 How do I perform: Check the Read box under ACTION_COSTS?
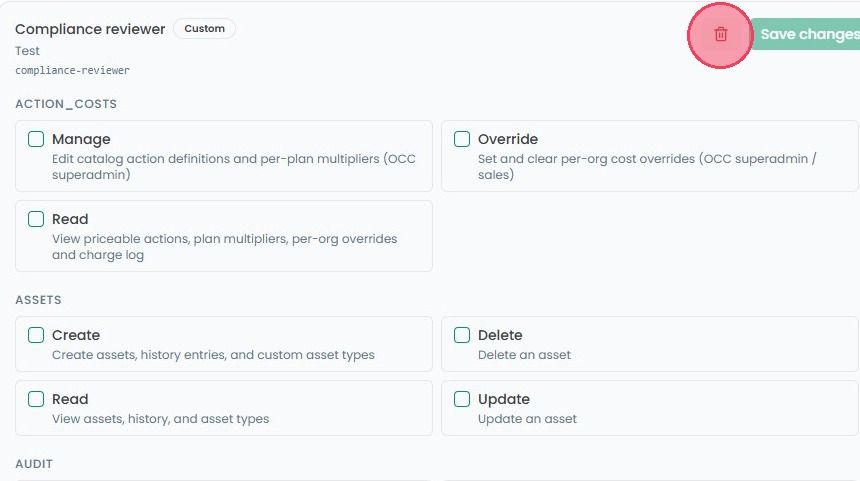[36, 219]
